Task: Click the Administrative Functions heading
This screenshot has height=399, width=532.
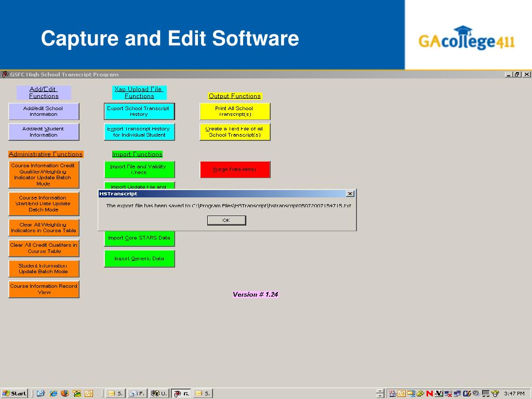Action: click(x=46, y=154)
